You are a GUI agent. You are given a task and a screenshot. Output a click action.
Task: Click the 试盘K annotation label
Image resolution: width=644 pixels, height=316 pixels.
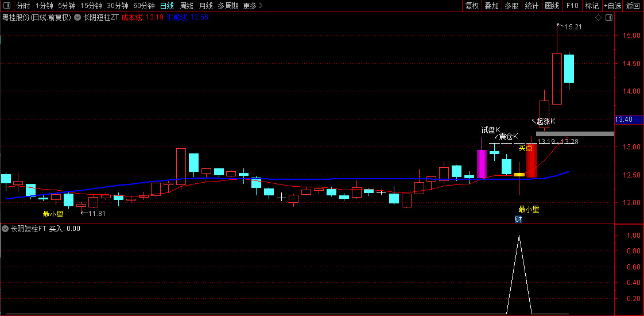[491, 130]
